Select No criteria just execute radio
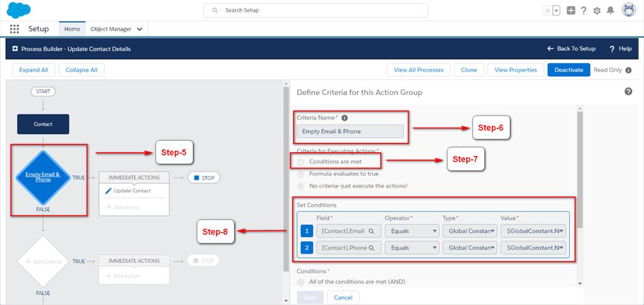Screen dimensions: 644x305 click(301, 186)
